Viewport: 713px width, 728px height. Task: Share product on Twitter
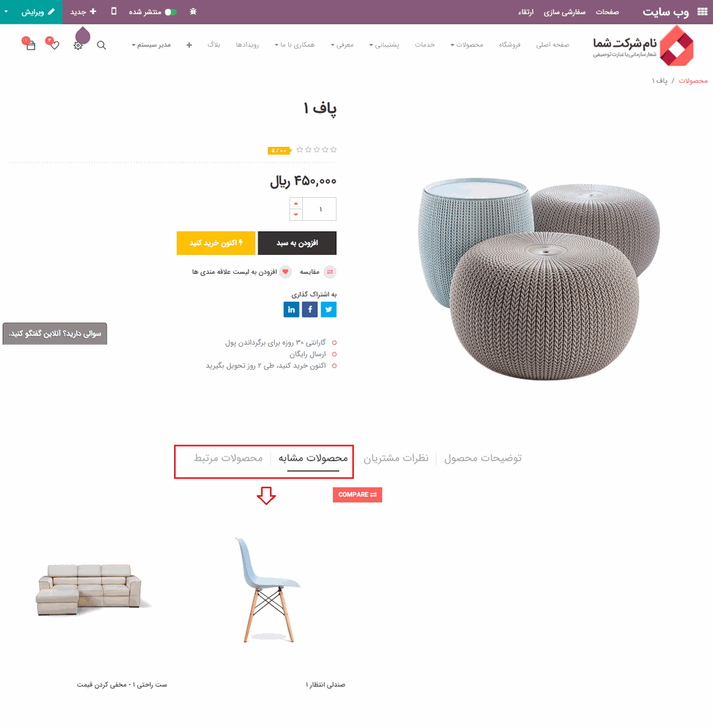329,310
